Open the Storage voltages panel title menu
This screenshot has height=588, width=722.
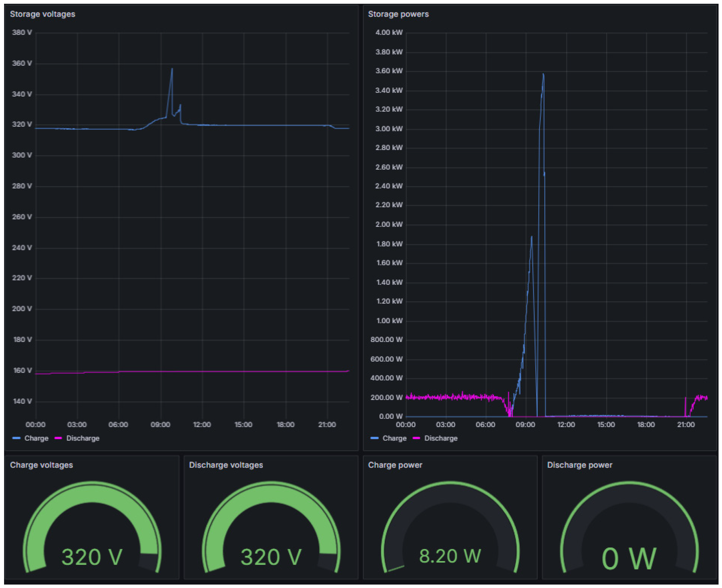tap(42, 14)
